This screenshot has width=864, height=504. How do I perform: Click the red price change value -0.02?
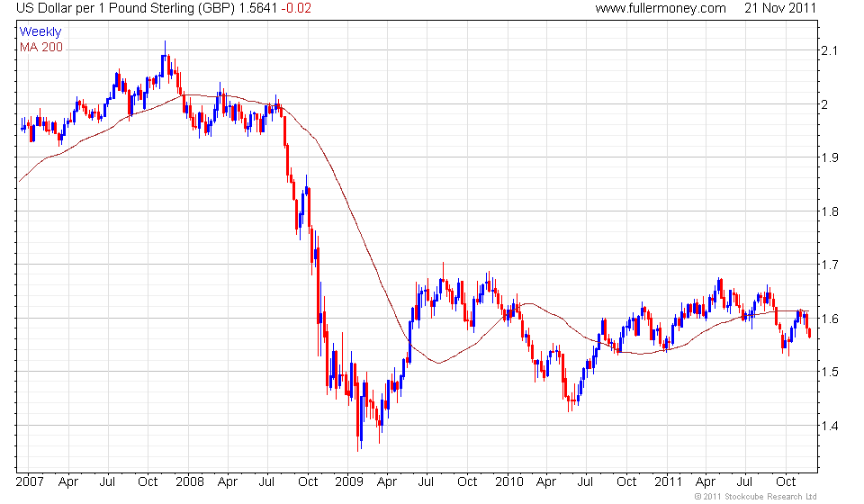point(296,8)
